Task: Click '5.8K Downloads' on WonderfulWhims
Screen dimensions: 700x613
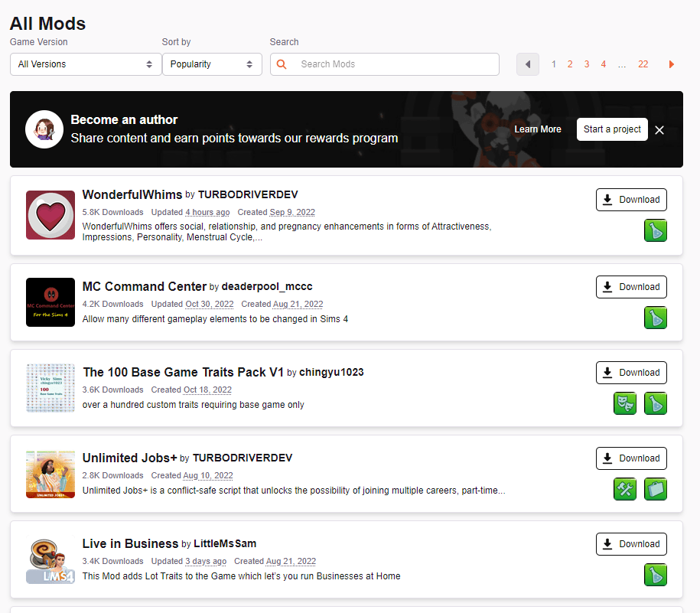Action: click(113, 212)
